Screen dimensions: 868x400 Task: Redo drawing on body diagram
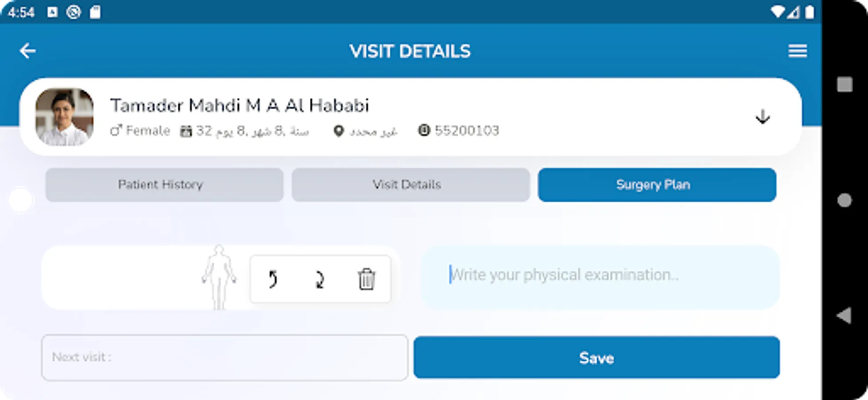point(320,280)
